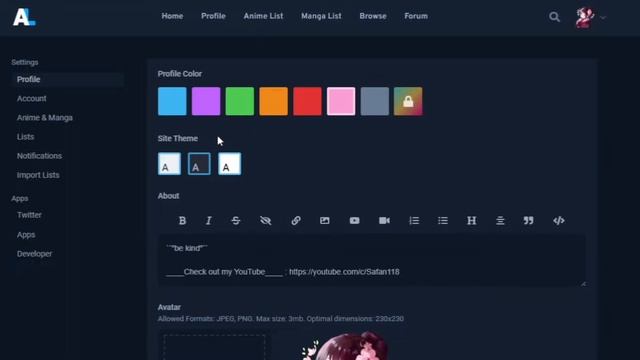Open Account settings in sidebar
Image resolution: width=640 pixels, height=360 pixels.
pyautogui.click(x=31, y=99)
